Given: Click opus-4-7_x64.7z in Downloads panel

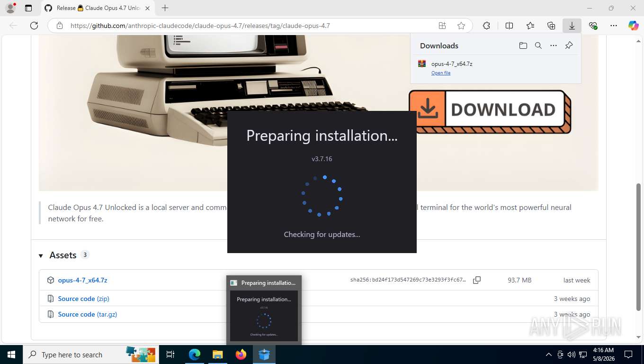Looking at the screenshot, I should [x=452, y=64].
